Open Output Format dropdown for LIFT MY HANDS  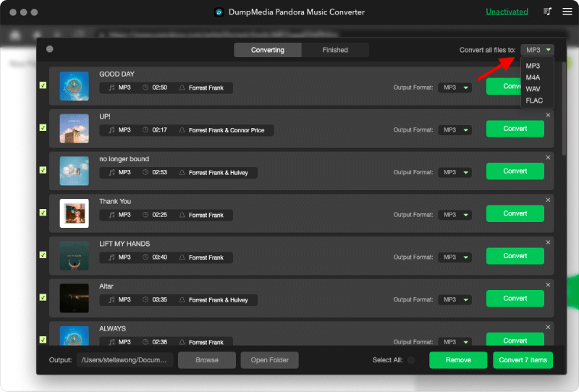click(x=455, y=257)
